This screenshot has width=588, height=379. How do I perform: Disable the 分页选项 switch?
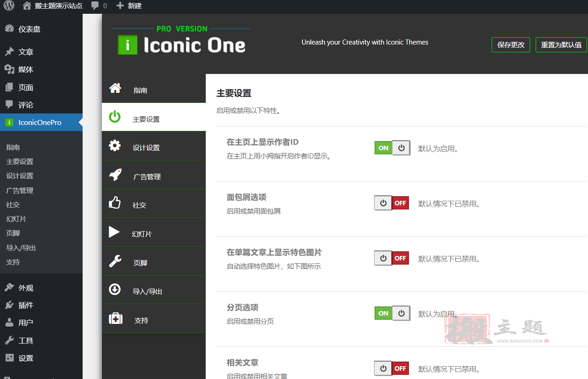pyautogui.click(x=392, y=313)
